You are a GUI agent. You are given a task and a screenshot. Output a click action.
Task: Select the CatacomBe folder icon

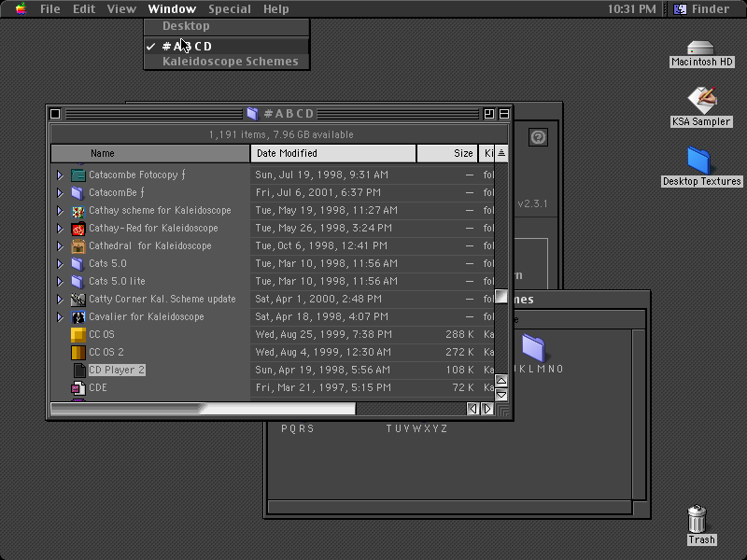coord(78,192)
